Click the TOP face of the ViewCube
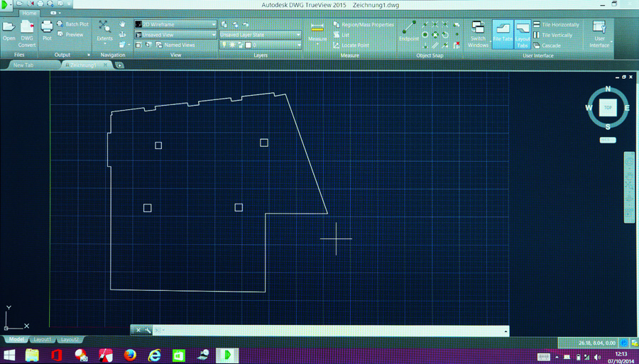 (608, 108)
